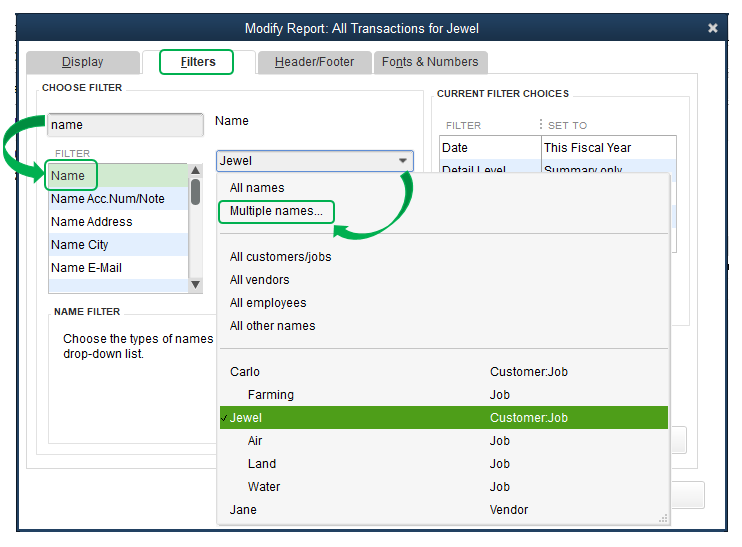Screen dimensions: 742x547
Task: Choose All employees entry
Action: 268,303
